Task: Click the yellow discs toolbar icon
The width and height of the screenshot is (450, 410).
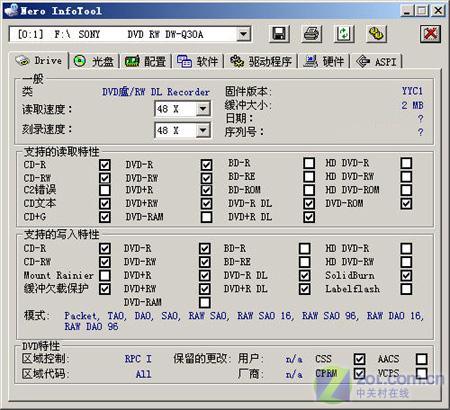Action: (376, 34)
